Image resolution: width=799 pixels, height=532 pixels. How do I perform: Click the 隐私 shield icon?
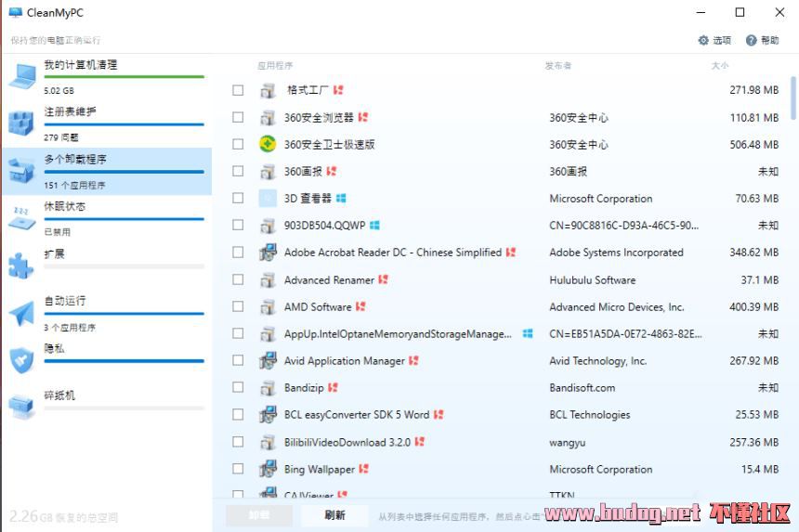point(21,360)
